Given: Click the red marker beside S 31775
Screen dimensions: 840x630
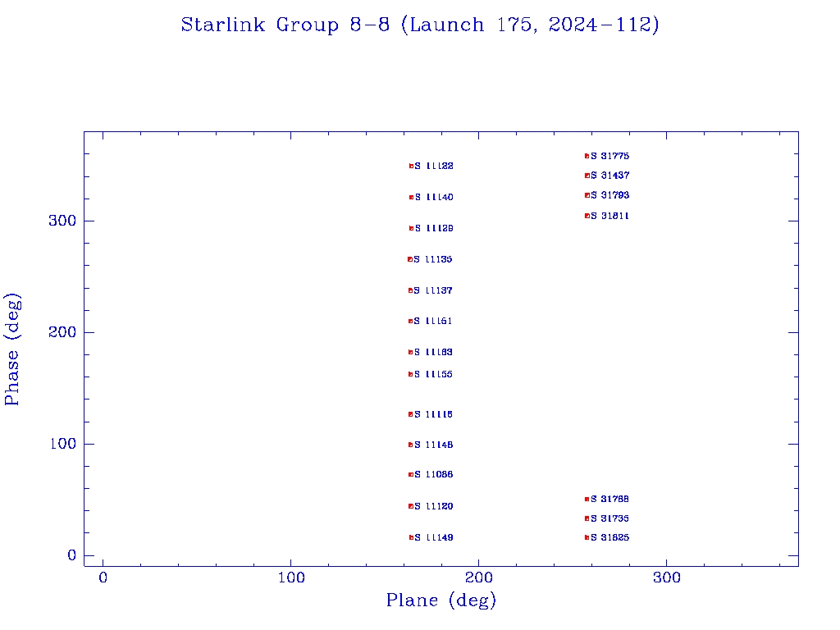Looking at the screenshot, I should (x=587, y=156).
